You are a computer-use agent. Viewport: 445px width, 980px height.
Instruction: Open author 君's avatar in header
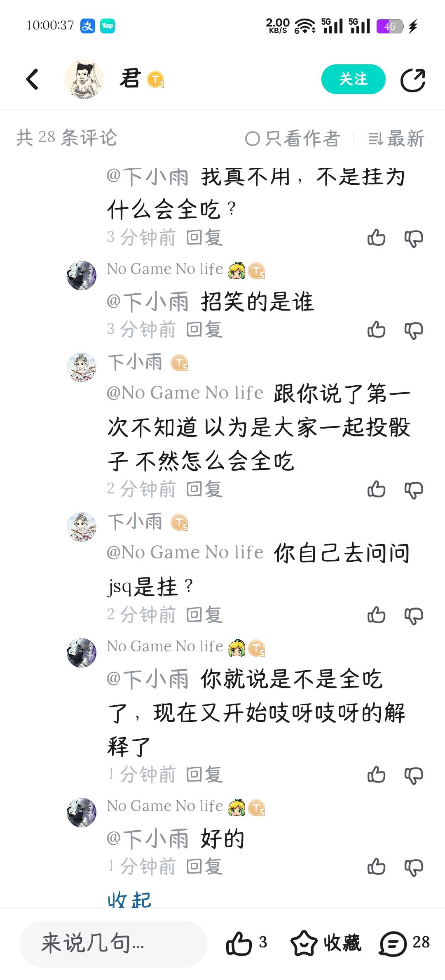(x=84, y=79)
